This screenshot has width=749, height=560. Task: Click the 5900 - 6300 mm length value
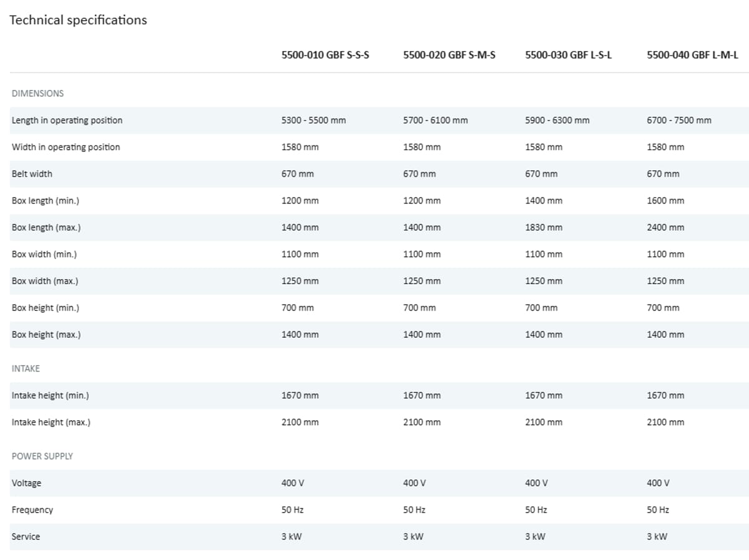(x=557, y=120)
